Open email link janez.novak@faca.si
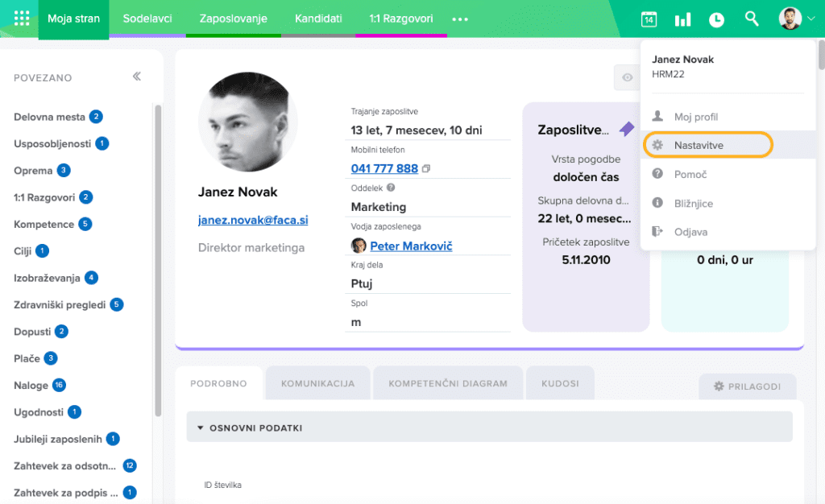 coord(253,220)
